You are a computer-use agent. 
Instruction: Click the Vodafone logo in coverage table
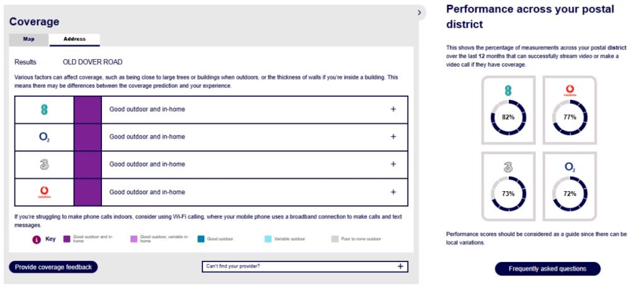coord(44,192)
